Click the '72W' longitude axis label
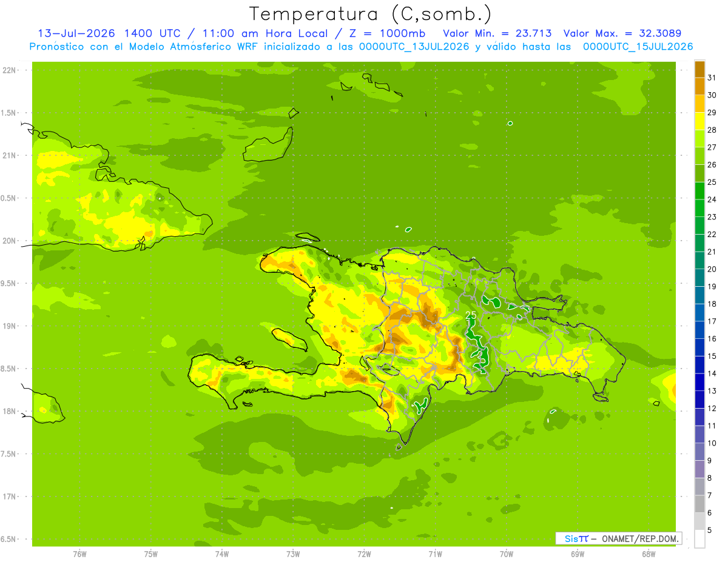This screenshot has height=562, width=728. click(364, 554)
